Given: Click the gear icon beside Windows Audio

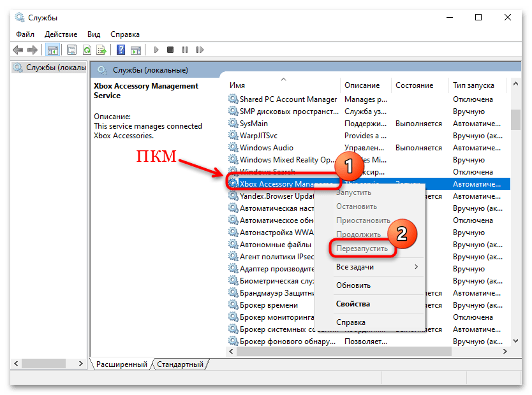Looking at the screenshot, I should click(233, 148).
